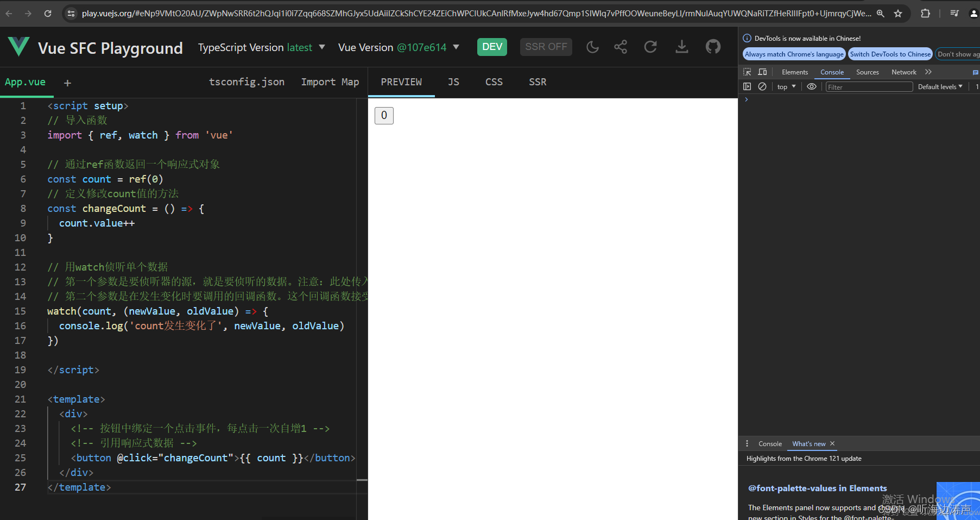Viewport: 980px width, 520px height.
Task: Reload the playground page with refresh icon
Action: [x=650, y=47]
